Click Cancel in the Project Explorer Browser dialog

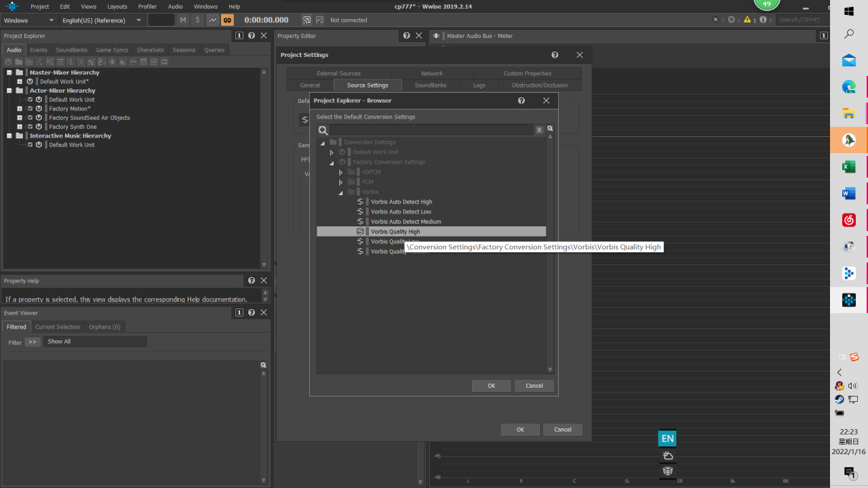tap(534, 386)
